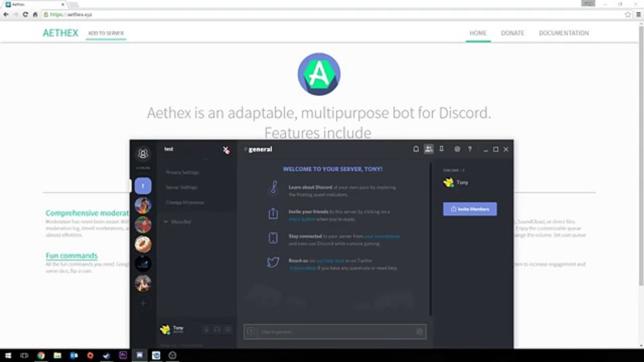Image resolution: width=644 pixels, height=362 pixels.
Task: Bookmark page with the star icon
Action: click(x=628, y=14)
